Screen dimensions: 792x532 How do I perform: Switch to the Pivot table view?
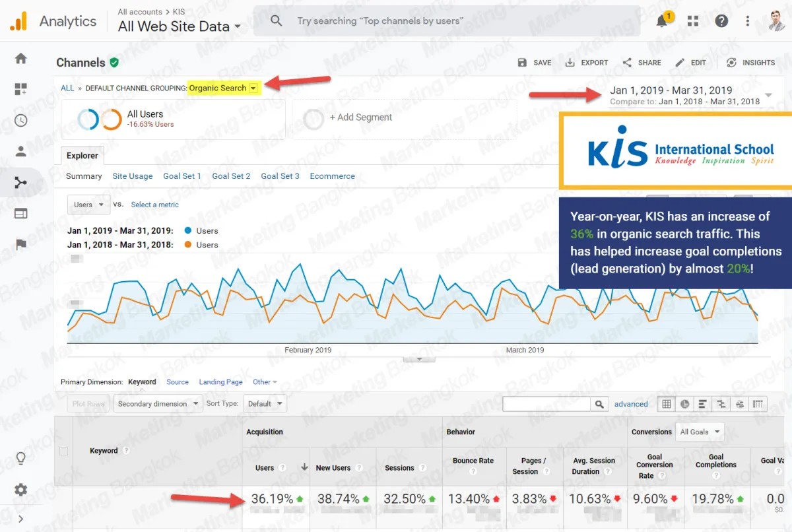[x=758, y=404]
